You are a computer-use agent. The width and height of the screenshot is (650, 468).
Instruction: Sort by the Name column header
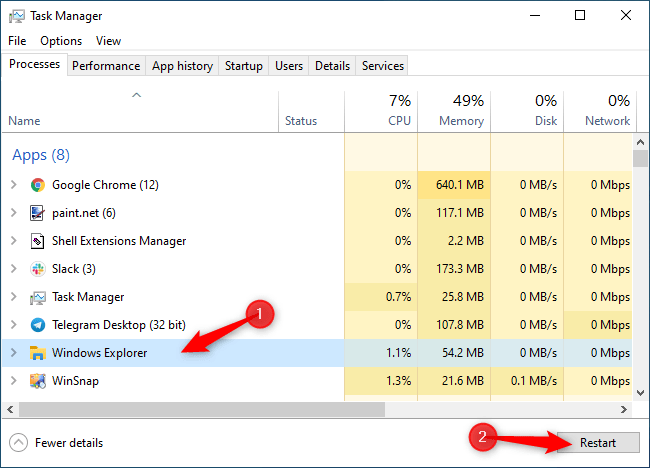(x=140, y=112)
